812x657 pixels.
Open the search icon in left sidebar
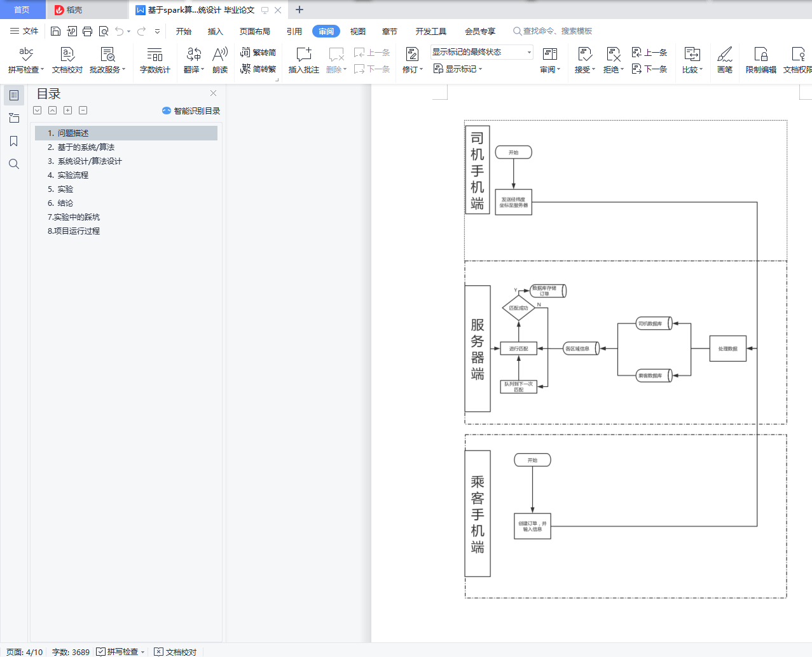(x=14, y=164)
